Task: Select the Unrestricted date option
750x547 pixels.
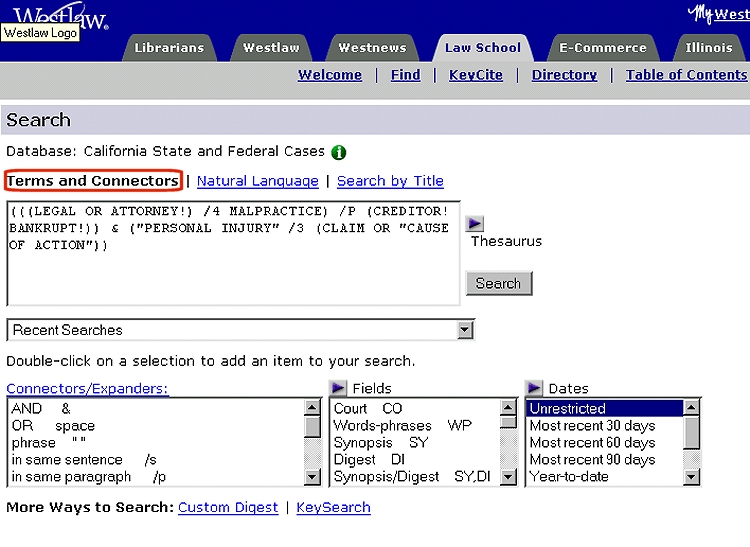Action: coord(605,409)
